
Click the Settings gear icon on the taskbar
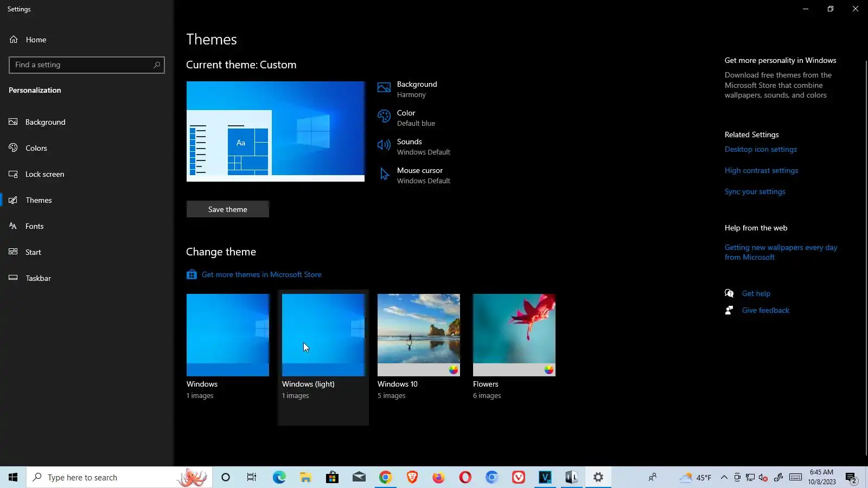coord(598,477)
